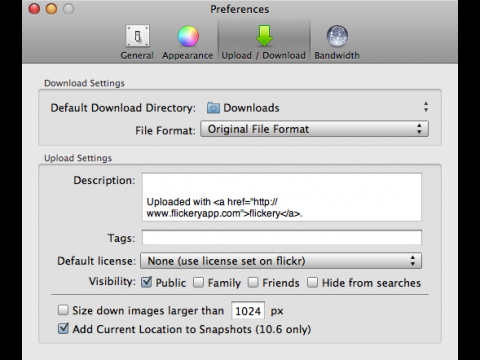The image size is (480, 360).
Task: Click the Downloads folder icon
Action: 213,108
